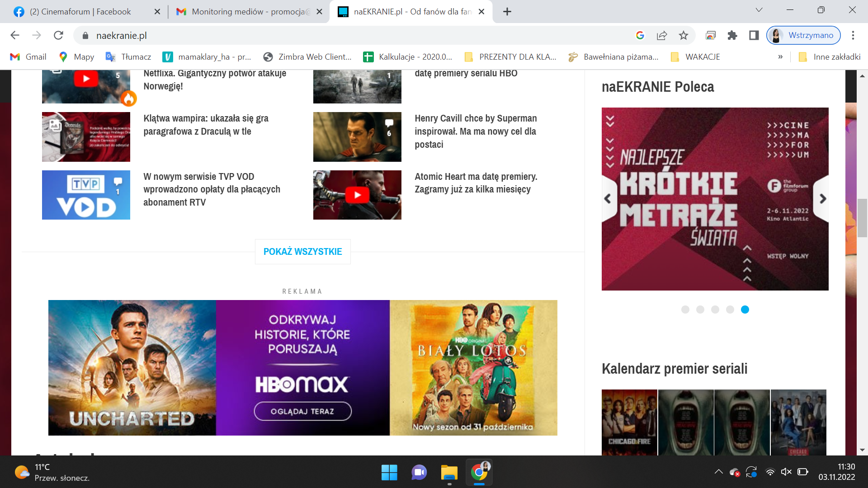Go to previous slide in naEKRANIE Poleca
Image resolution: width=868 pixels, height=488 pixels.
click(608, 198)
